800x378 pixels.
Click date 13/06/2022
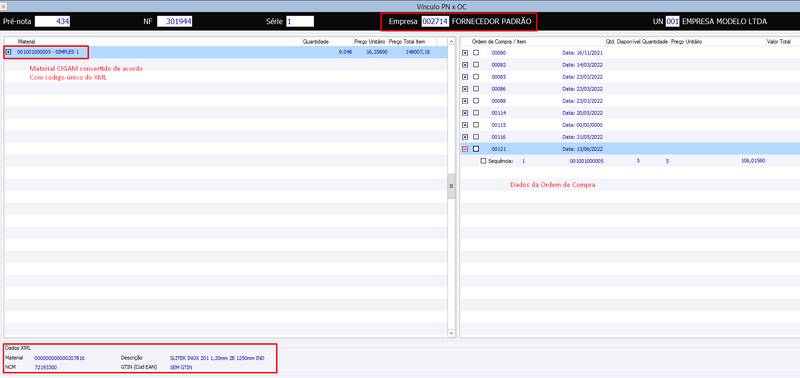tap(582, 149)
